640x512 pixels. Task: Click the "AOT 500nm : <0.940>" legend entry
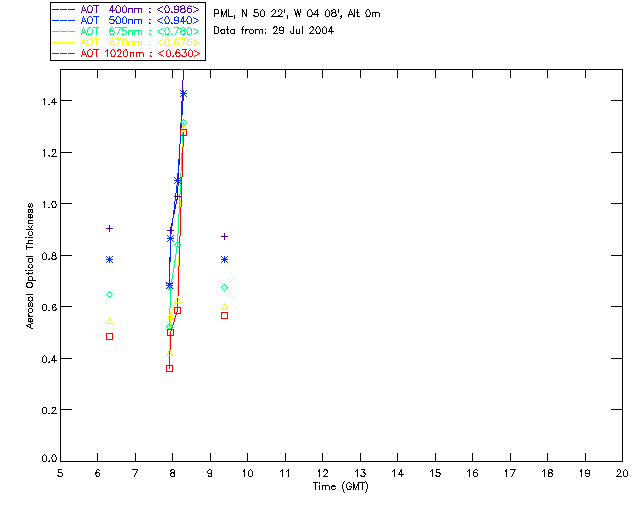coord(127,20)
